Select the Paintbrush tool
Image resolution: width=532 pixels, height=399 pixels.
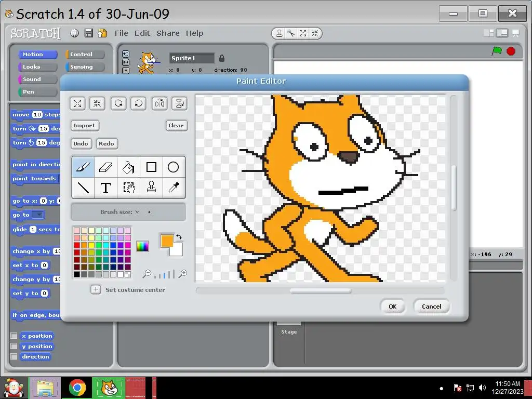click(x=83, y=167)
